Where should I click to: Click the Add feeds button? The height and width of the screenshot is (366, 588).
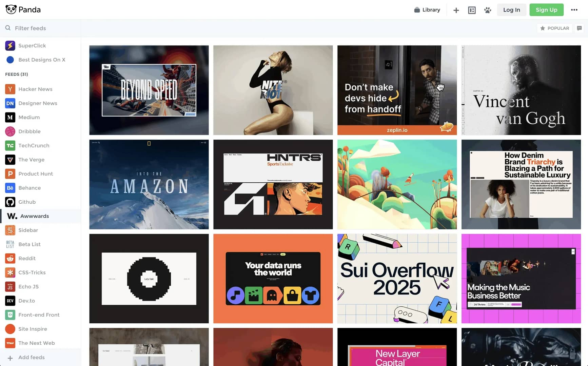[41, 357]
